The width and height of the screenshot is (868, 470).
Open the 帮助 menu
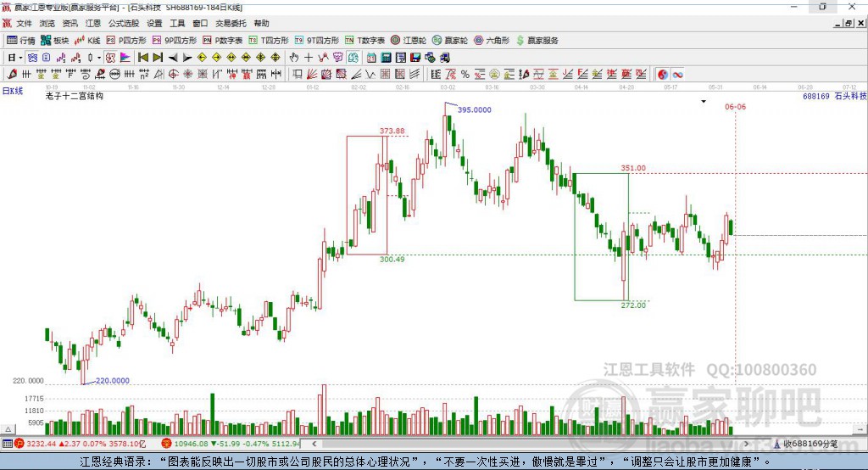261,23
